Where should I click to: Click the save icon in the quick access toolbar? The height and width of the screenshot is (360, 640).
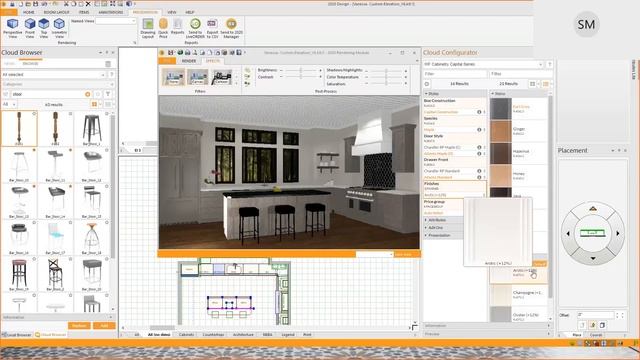(x=36, y=4)
